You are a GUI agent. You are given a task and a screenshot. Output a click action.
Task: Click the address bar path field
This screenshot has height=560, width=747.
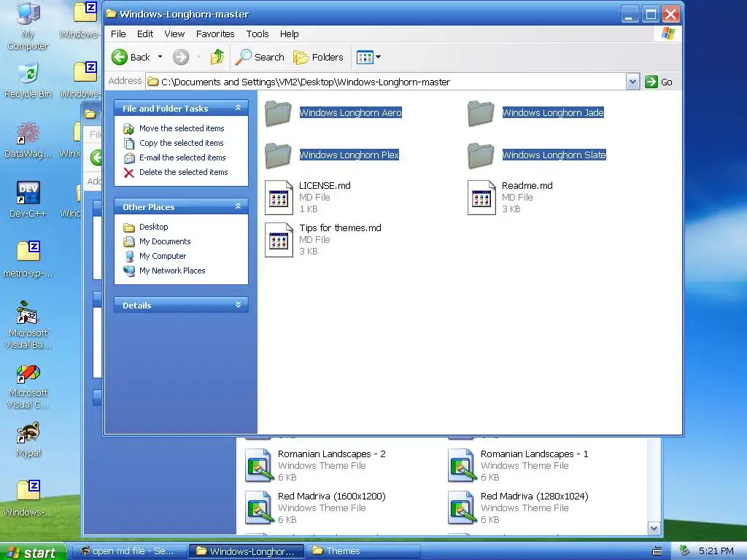pyautogui.click(x=386, y=82)
